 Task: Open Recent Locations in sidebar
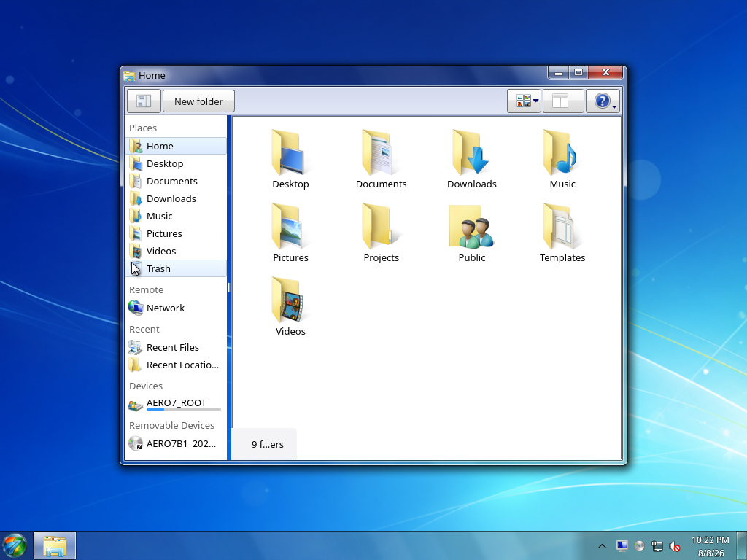point(176,365)
